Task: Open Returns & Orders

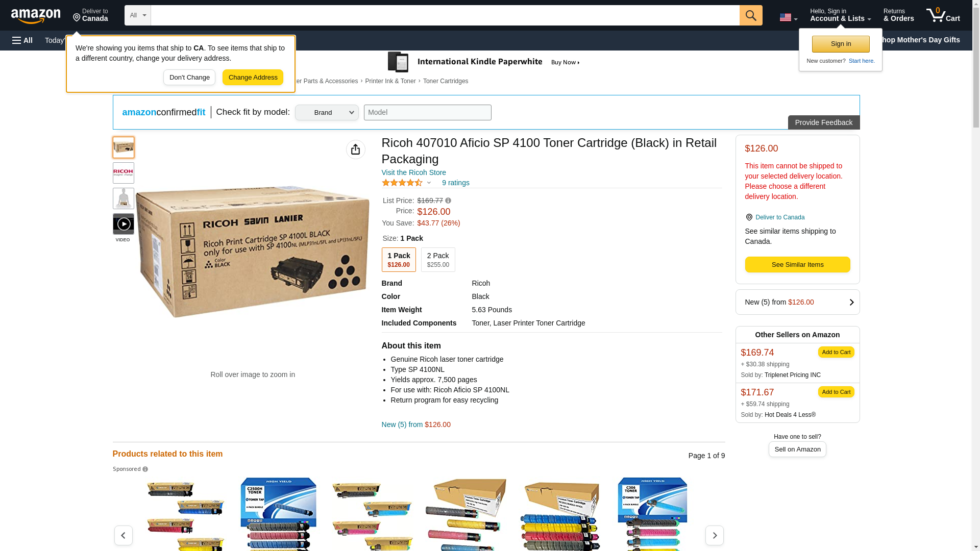Action: coord(898,15)
